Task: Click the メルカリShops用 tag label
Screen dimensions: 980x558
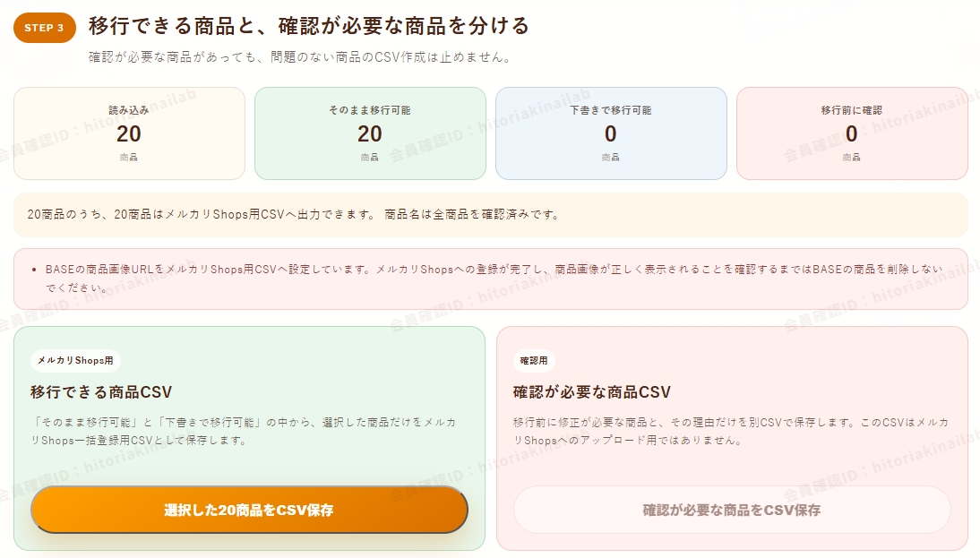Action: 75,361
